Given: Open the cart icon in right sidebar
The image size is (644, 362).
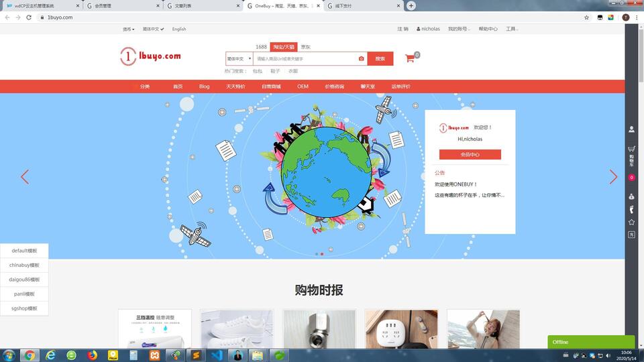Looking at the screenshot, I should click(x=631, y=148).
